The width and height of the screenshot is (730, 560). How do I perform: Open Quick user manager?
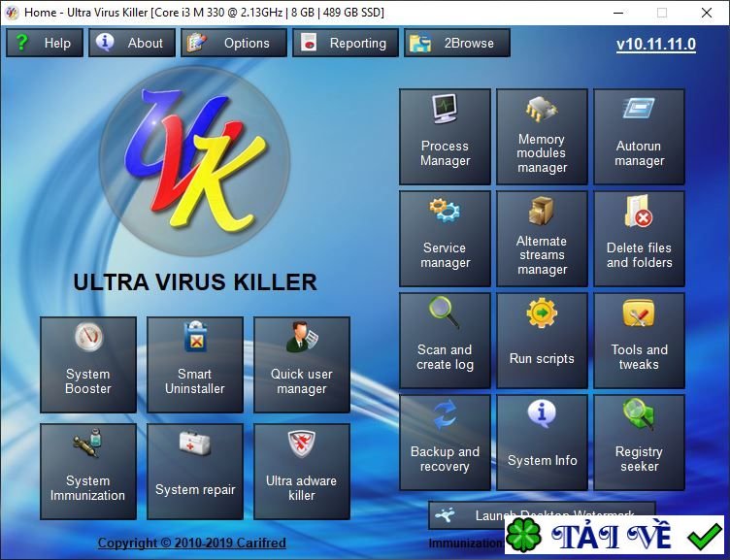point(302,365)
